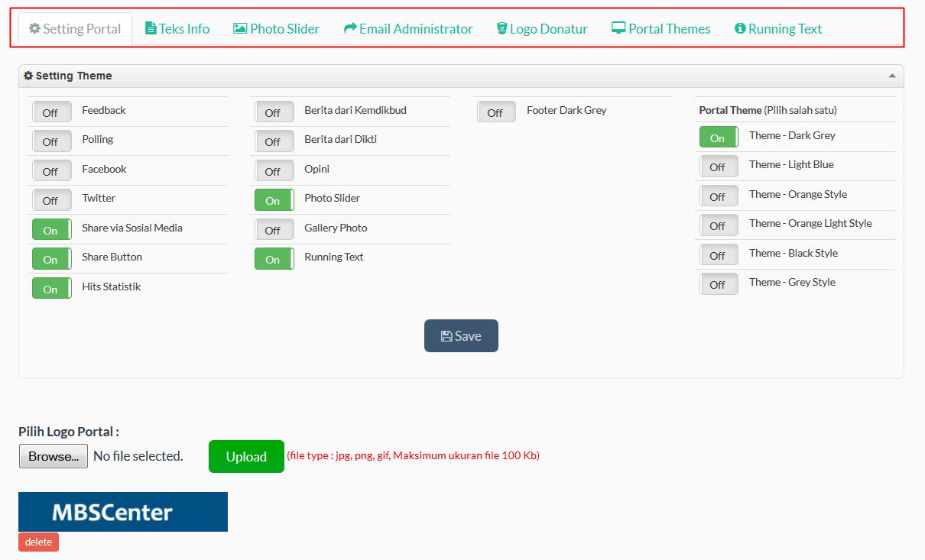Go to the Email Administrator tab
The width and height of the screenshot is (925, 560).
click(408, 29)
